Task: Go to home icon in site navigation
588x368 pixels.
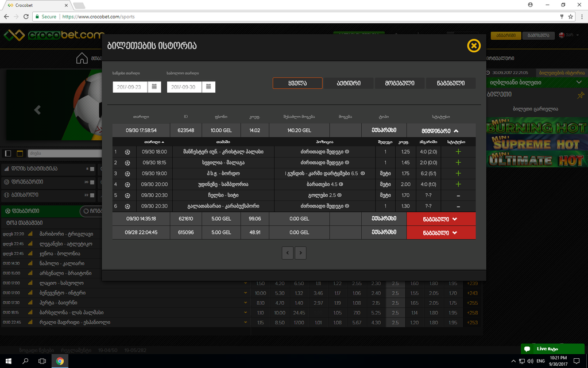Action: point(82,58)
